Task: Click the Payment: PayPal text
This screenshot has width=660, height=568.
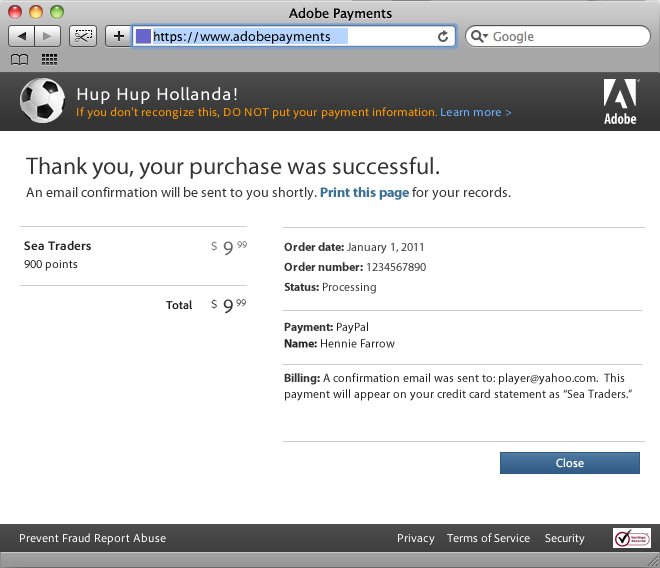Action: (326, 327)
